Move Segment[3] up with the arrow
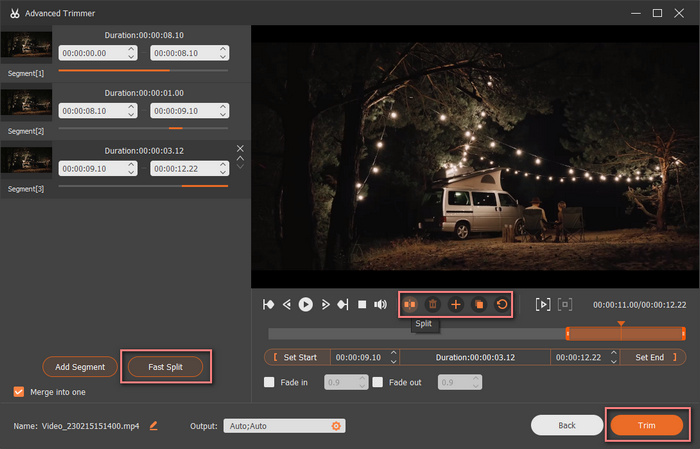Screen dimensions: 700x449 [240, 158]
